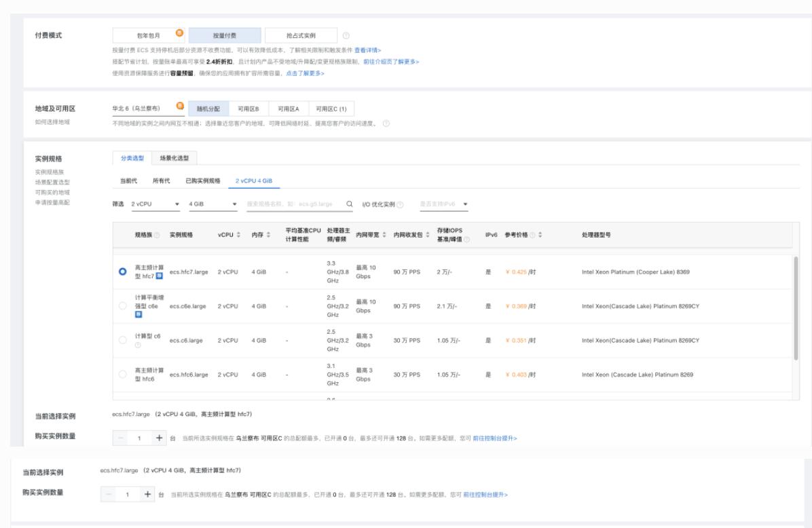Sort by 内网带宽 column arrows
This screenshot has width=812, height=528.
pos(384,235)
